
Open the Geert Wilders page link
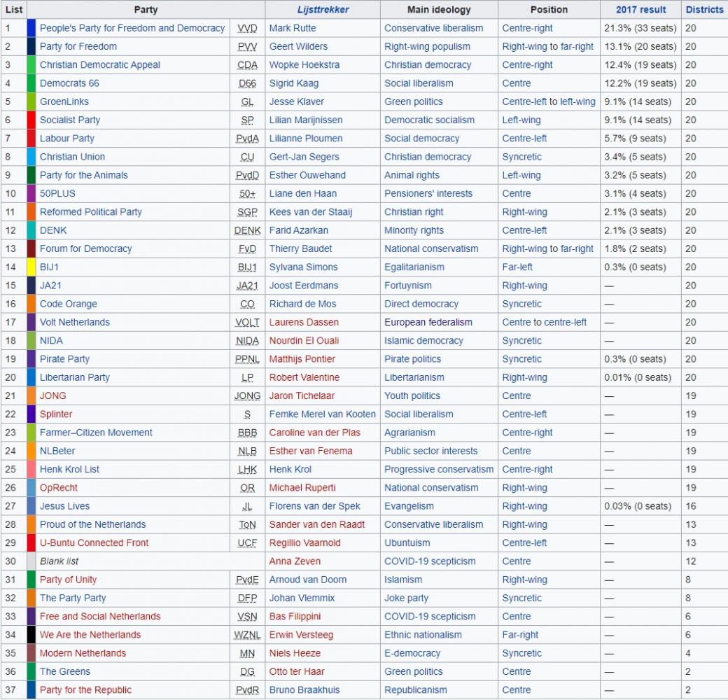(x=297, y=47)
